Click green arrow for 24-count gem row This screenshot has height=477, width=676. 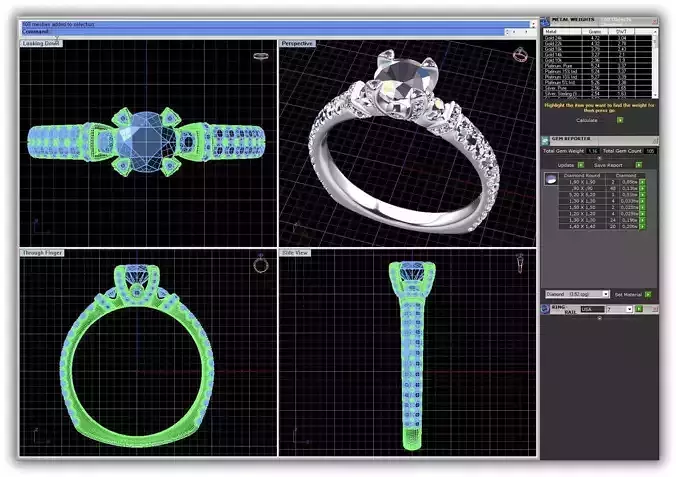point(642,220)
